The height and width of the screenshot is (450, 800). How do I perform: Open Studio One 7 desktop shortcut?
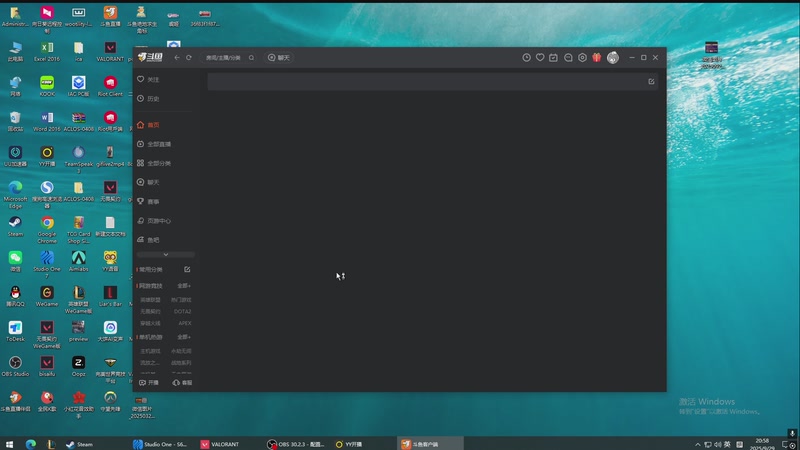[x=47, y=265]
